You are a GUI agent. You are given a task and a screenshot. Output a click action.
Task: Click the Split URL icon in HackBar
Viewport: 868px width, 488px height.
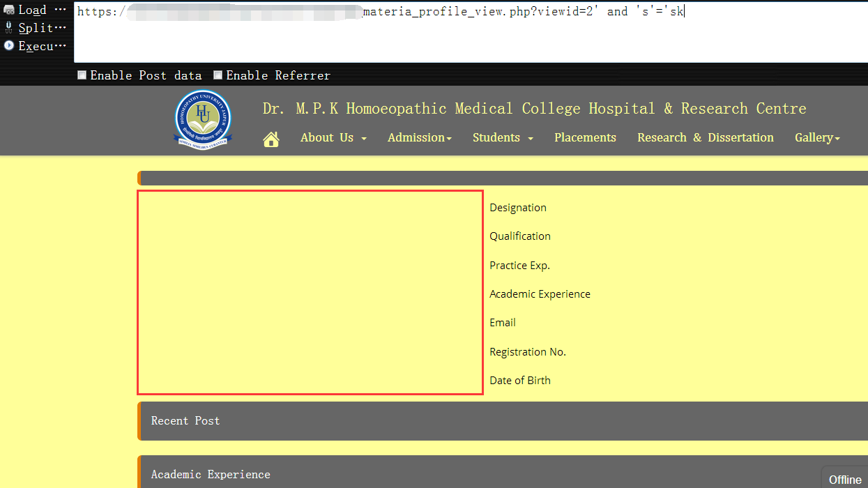(x=10, y=28)
